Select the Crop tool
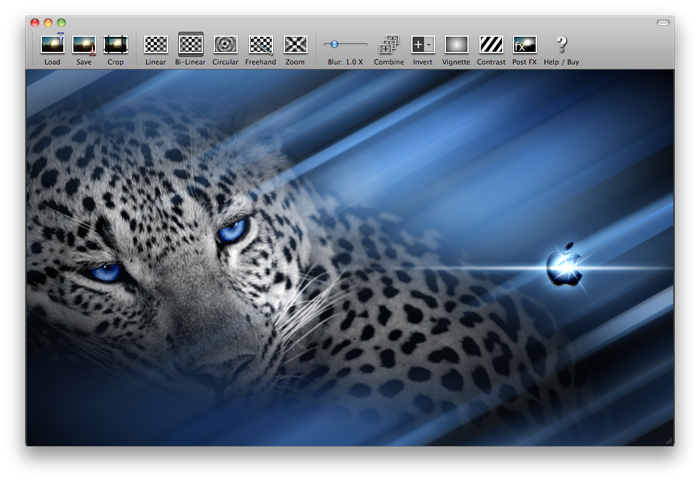 pyautogui.click(x=116, y=45)
